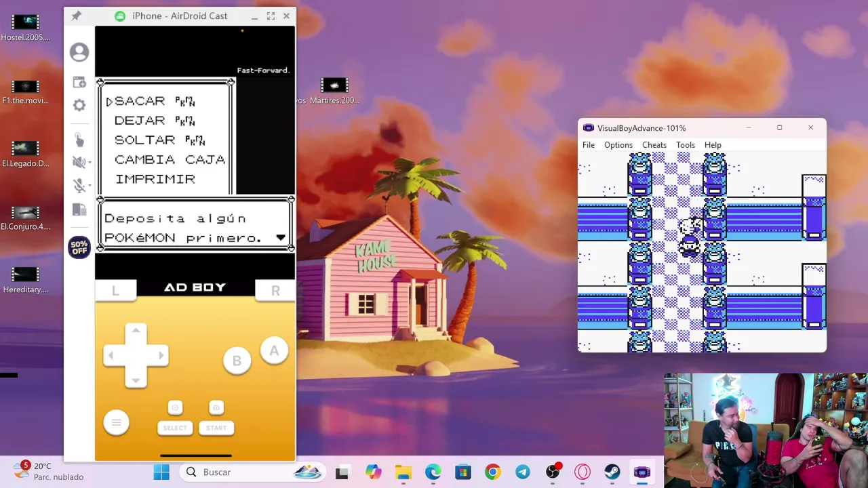Select the F1.the.movi desktop file
868x488 pixels.
pos(26,91)
